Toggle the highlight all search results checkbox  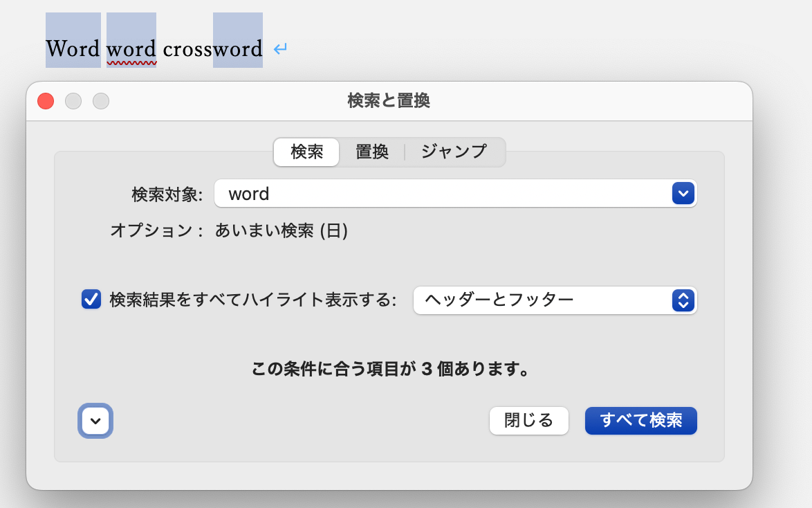tap(91, 300)
